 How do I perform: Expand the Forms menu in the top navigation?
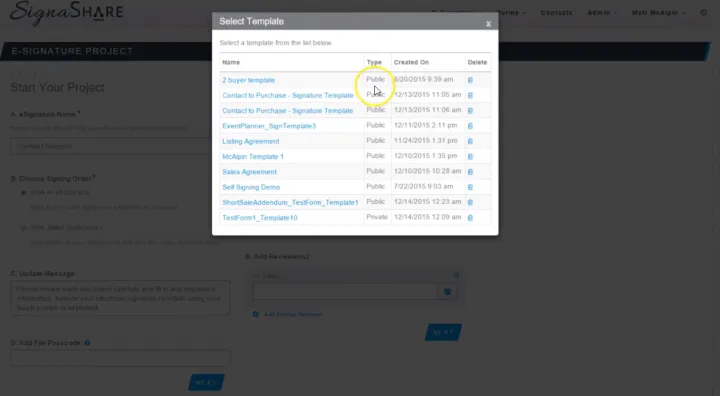click(511, 12)
